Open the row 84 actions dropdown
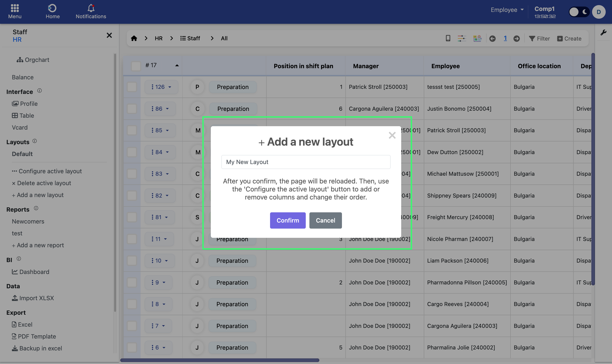 160,152
